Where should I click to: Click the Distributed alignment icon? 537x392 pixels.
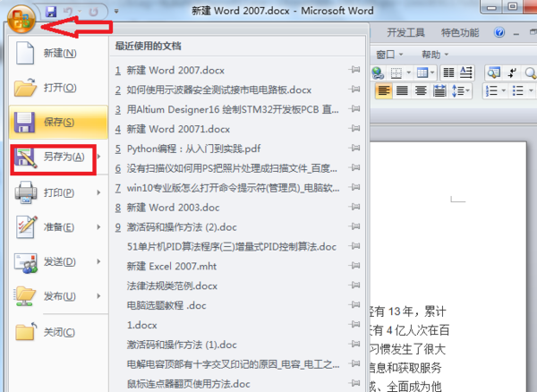click(x=439, y=90)
